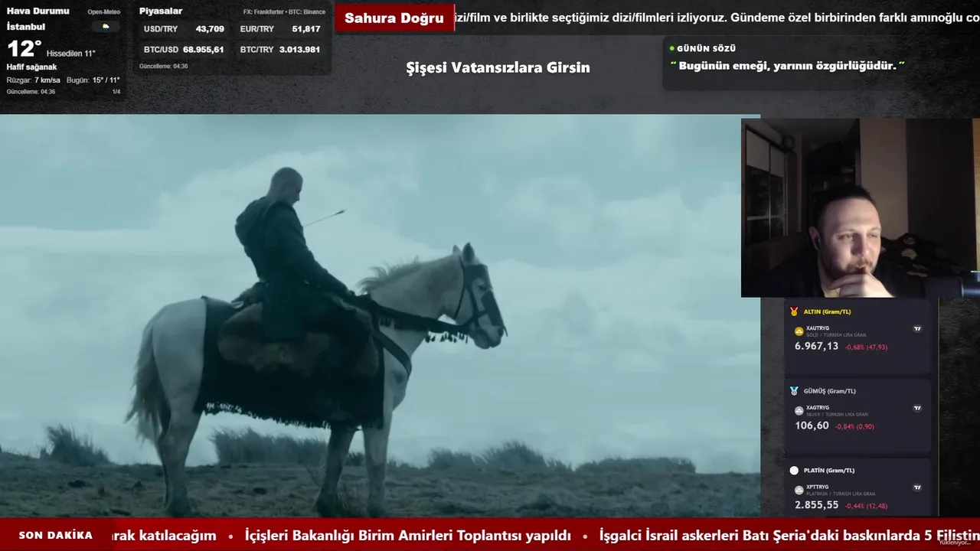
Task: Click the ALTIN (Gram/TL) heading
Action: tap(828, 311)
